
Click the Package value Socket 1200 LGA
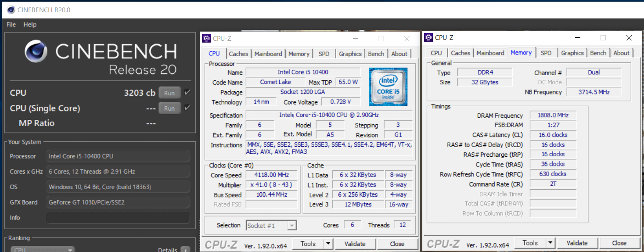click(x=303, y=92)
